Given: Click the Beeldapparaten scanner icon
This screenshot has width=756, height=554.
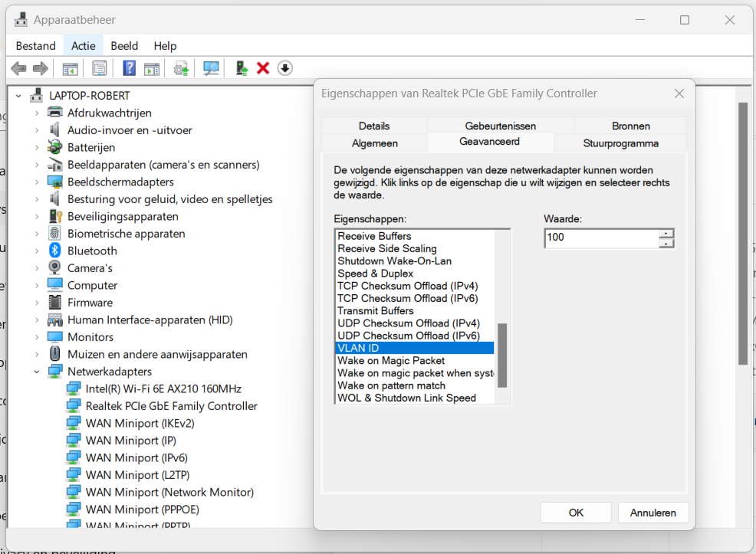Looking at the screenshot, I should coord(55,164).
